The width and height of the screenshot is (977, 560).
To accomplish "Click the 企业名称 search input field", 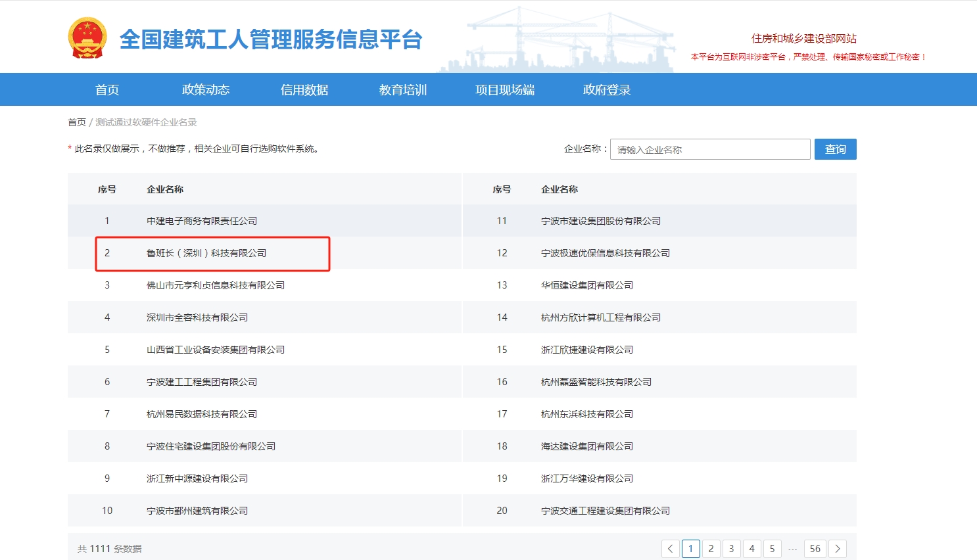I will coord(710,149).
